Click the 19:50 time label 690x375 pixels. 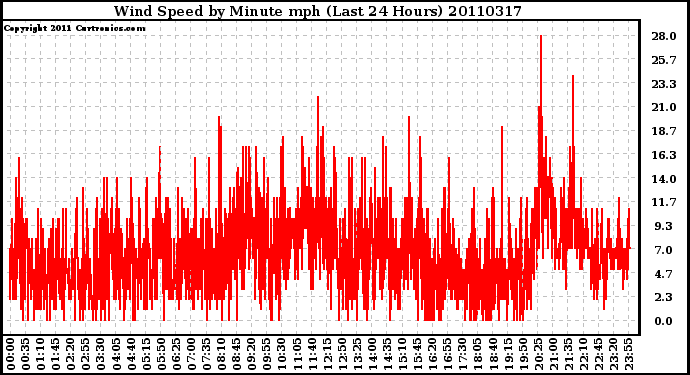point(524,354)
